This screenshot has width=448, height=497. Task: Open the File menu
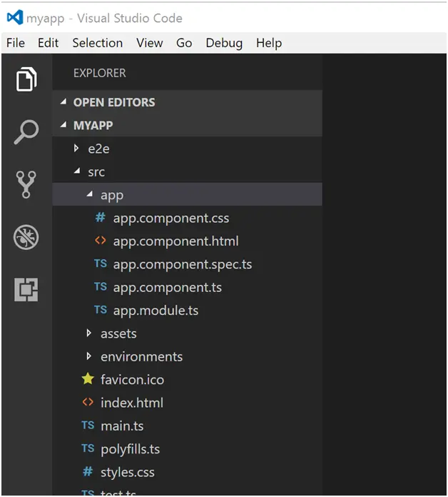(16, 43)
